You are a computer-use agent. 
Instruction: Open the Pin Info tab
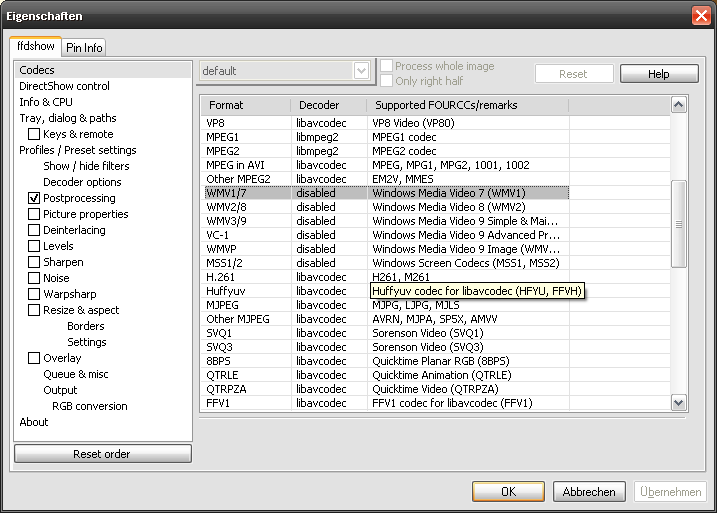(84, 48)
